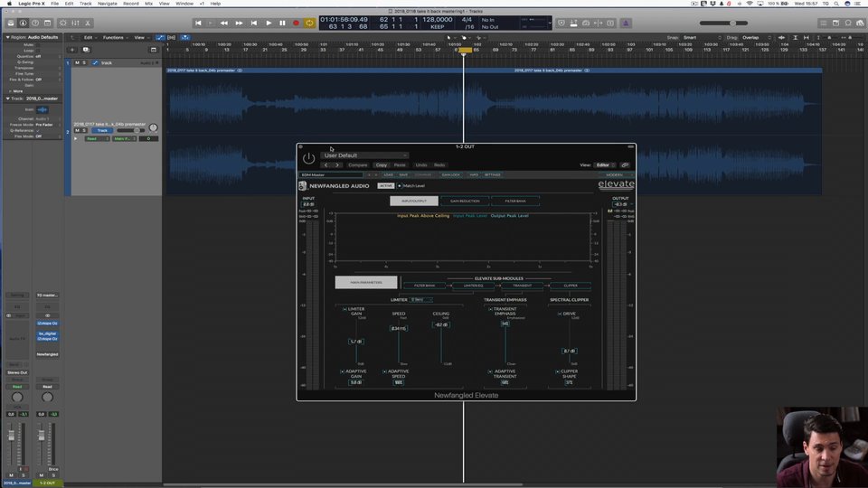868x488 pixels.
Task: Open Smart Controls dial icon
Action: pyautogui.click(x=63, y=23)
